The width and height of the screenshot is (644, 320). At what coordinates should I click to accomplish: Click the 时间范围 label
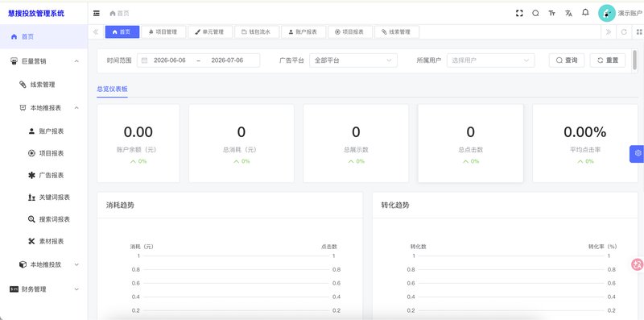click(x=119, y=60)
